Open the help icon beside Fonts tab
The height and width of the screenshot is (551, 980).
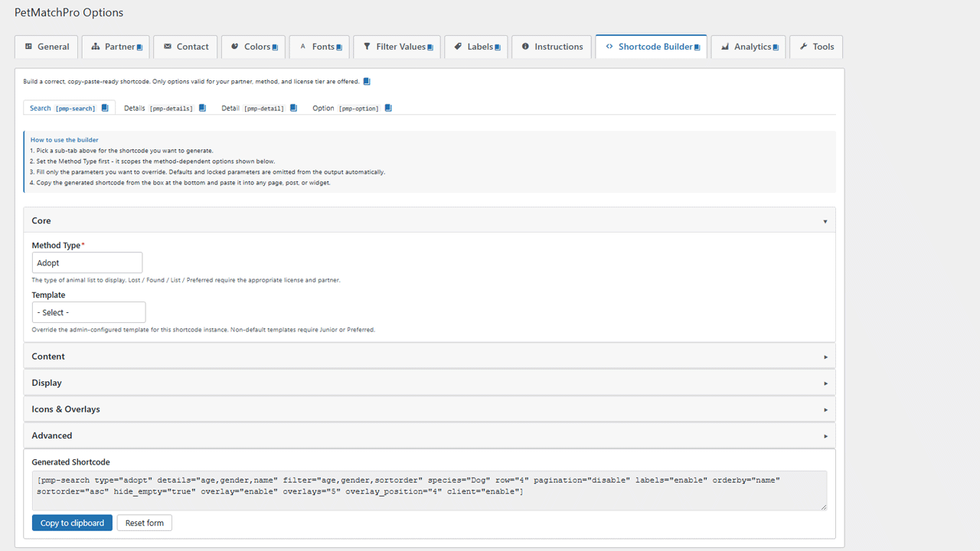pos(339,47)
